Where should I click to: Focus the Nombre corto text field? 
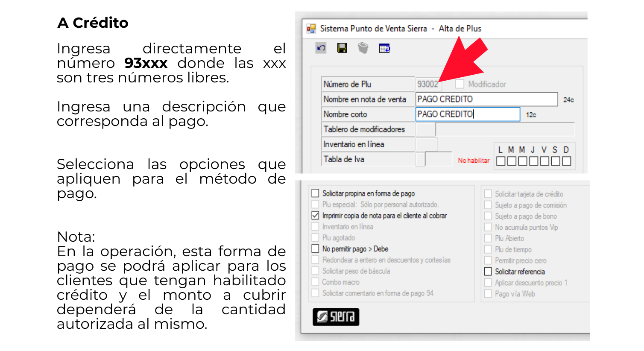pos(468,114)
